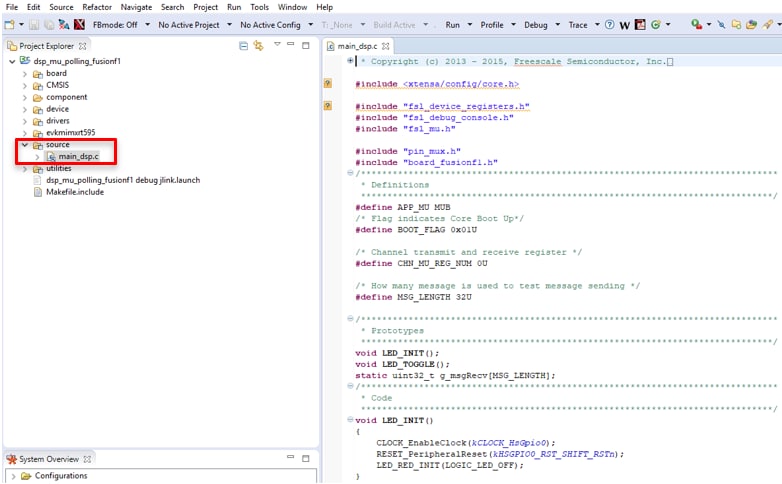The height and width of the screenshot is (484, 782).
Task: Click the W icon in the toolbar
Action: coord(624,24)
